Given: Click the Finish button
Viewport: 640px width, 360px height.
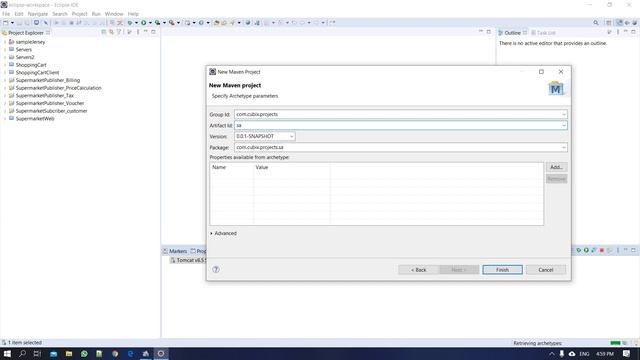Looking at the screenshot, I should click(x=502, y=270).
